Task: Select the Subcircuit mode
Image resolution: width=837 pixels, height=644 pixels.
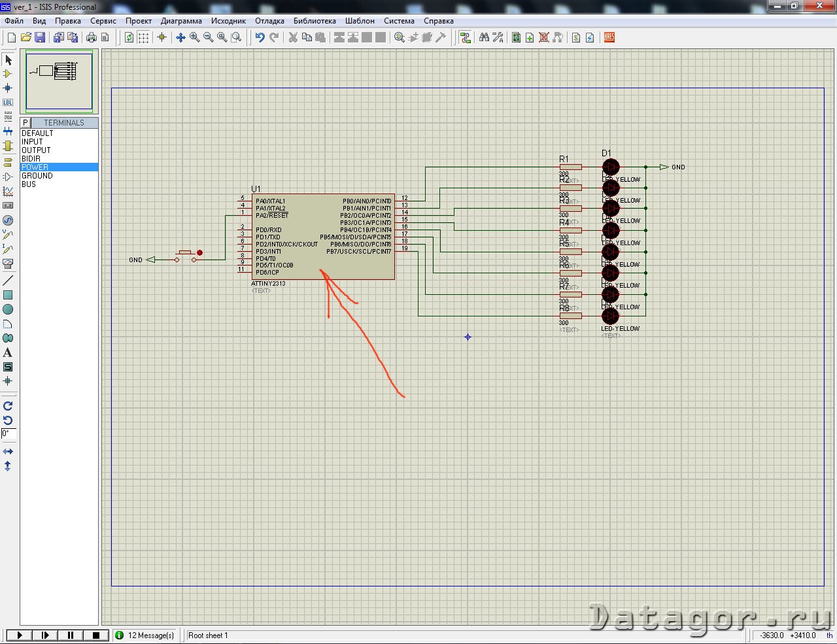Action: pos(8,146)
